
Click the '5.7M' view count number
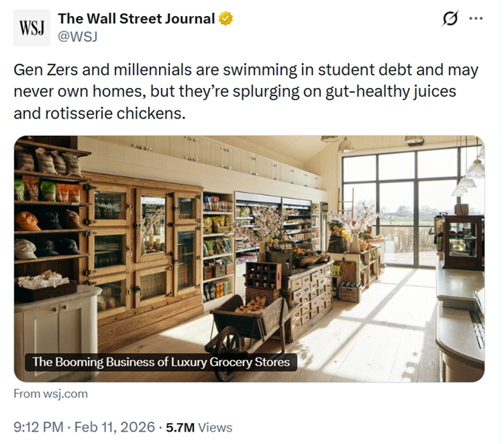(179, 427)
